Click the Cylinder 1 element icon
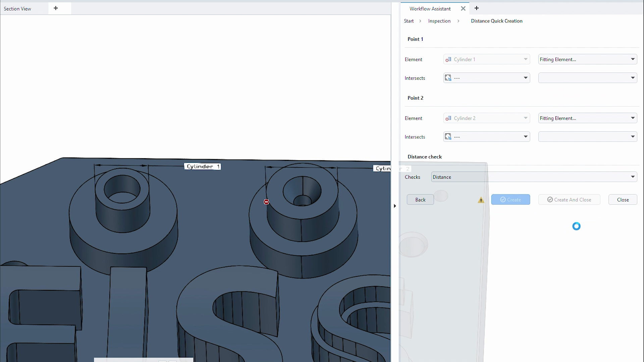The image size is (644, 362). tap(448, 59)
